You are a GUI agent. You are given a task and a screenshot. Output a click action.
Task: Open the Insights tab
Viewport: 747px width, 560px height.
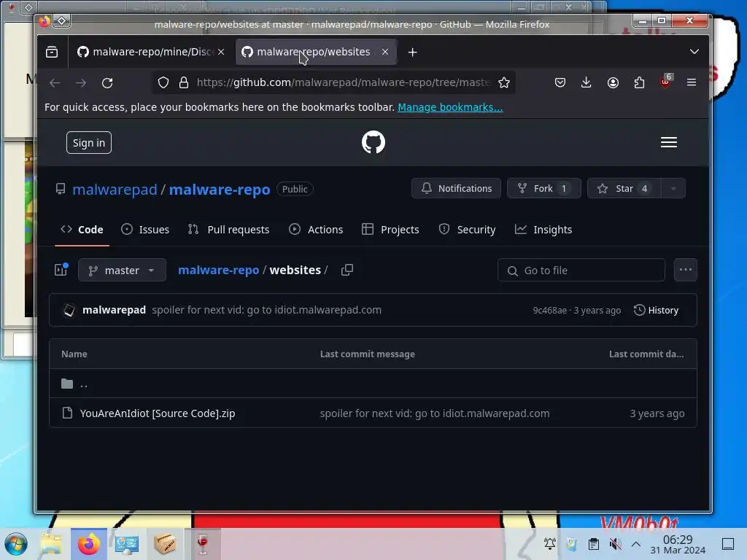click(x=543, y=230)
